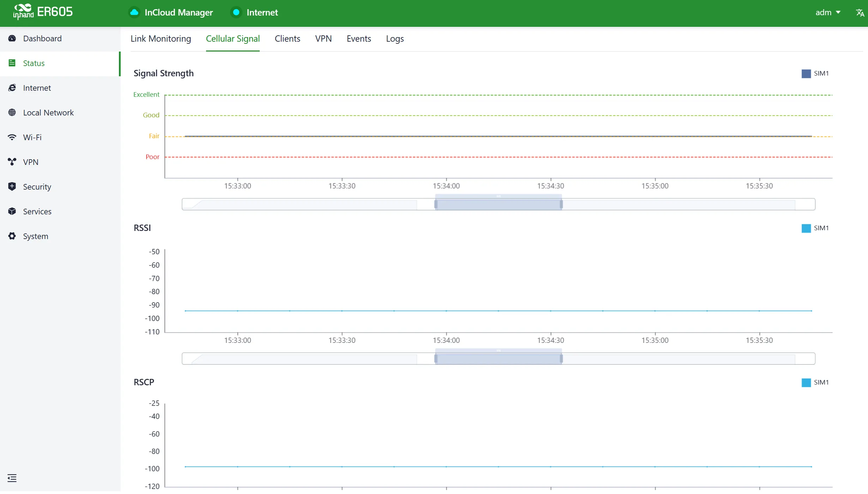Open the Clients tab
This screenshot has height=494, width=868.
click(x=288, y=38)
